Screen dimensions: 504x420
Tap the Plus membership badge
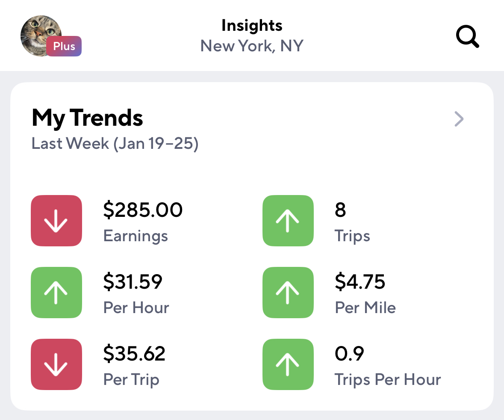click(x=64, y=46)
